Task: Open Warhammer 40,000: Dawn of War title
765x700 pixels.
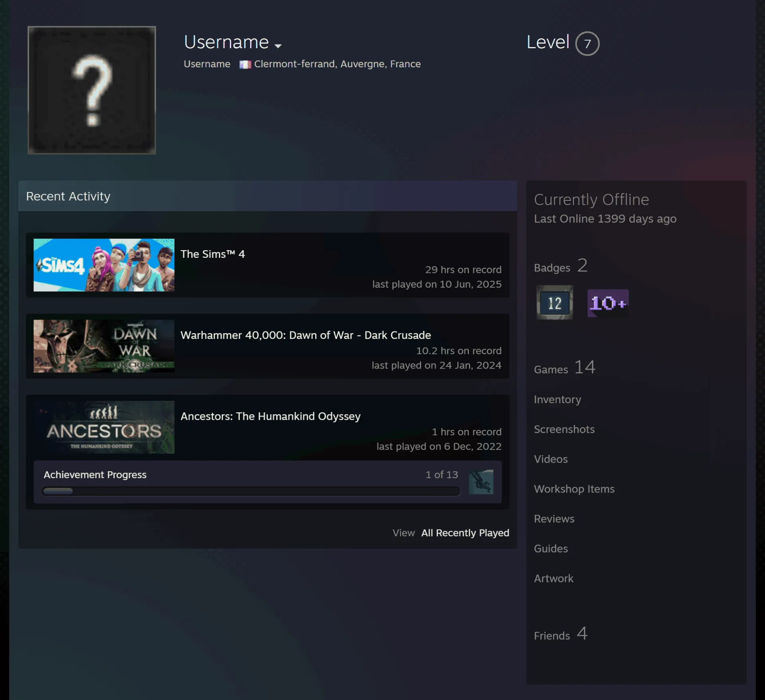Action: [306, 335]
